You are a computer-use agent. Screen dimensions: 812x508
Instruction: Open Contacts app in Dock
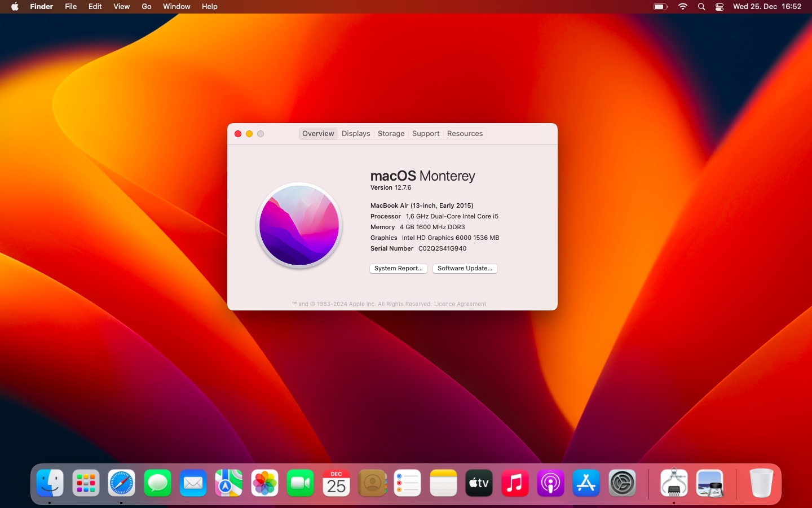372,483
